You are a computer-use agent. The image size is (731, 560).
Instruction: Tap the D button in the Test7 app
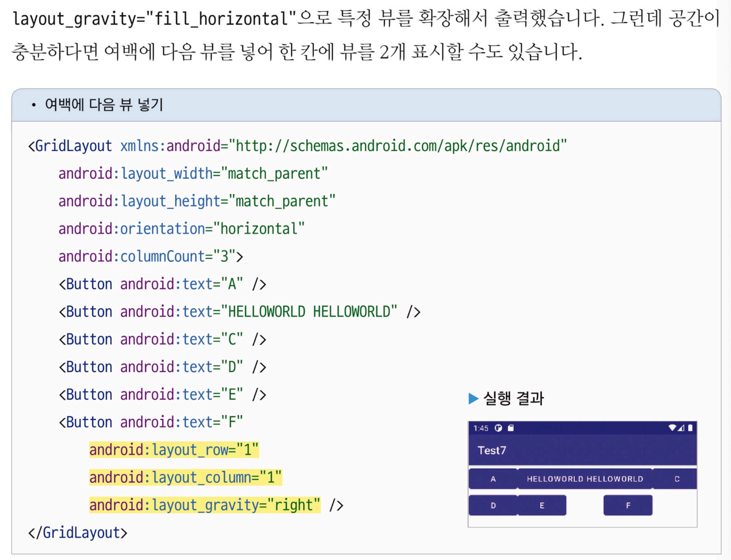(x=493, y=505)
